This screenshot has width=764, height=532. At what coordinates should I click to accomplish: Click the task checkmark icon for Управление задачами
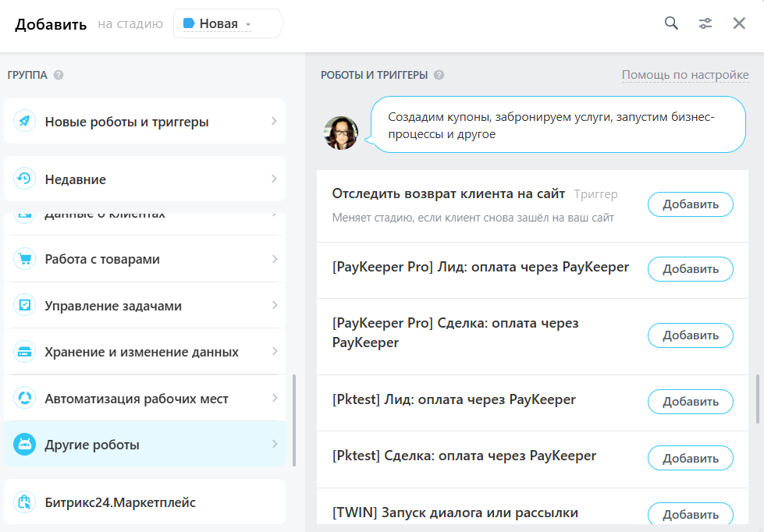25,306
